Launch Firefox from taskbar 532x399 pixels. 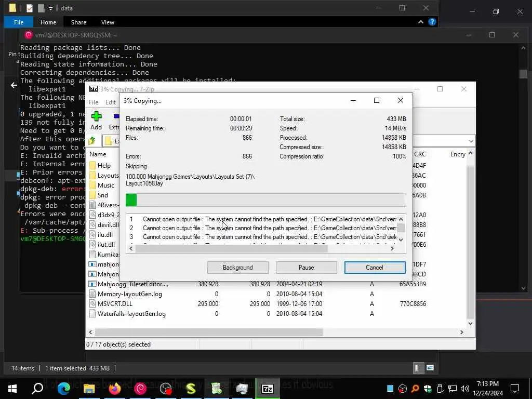[115, 389]
